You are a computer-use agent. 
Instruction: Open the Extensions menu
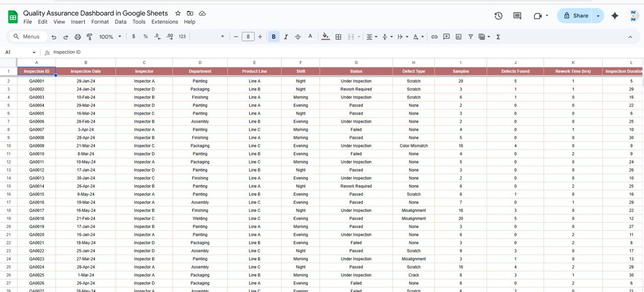coord(165,22)
